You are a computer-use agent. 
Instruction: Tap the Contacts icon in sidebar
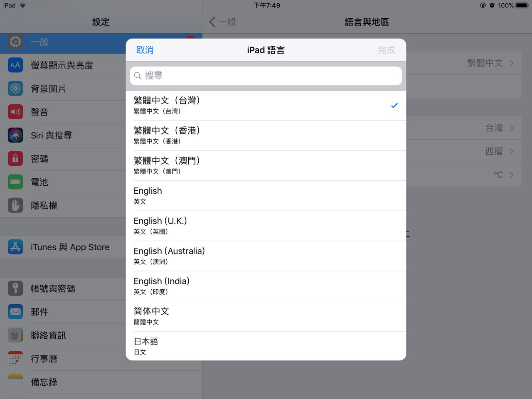click(15, 335)
